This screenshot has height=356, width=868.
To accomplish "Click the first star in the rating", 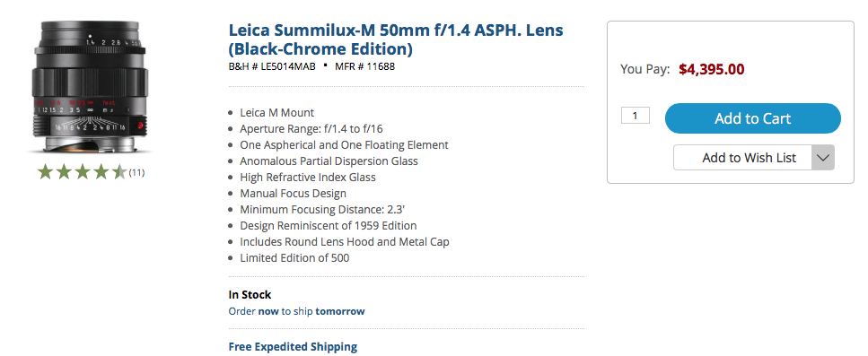I will 46,172.
